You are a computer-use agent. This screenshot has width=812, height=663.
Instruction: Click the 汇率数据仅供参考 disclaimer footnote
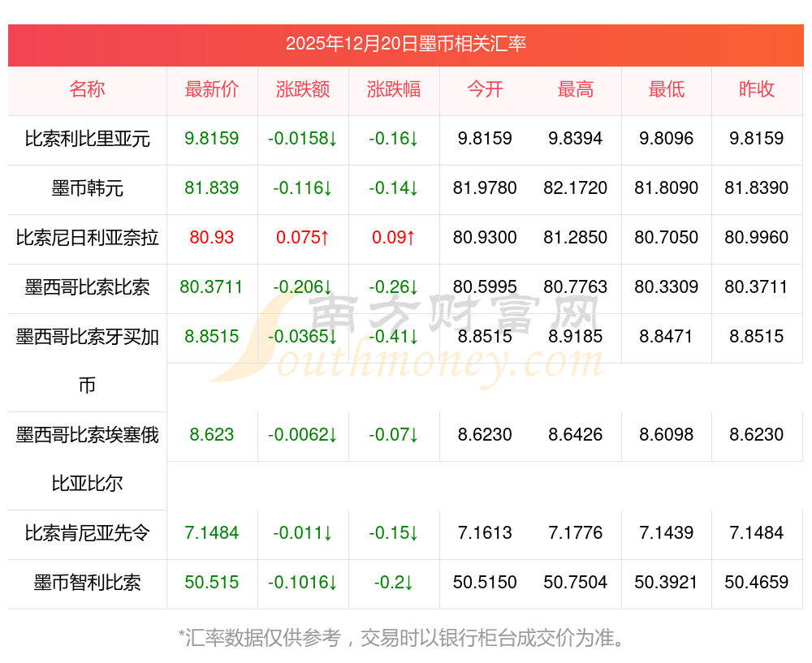[401, 638]
